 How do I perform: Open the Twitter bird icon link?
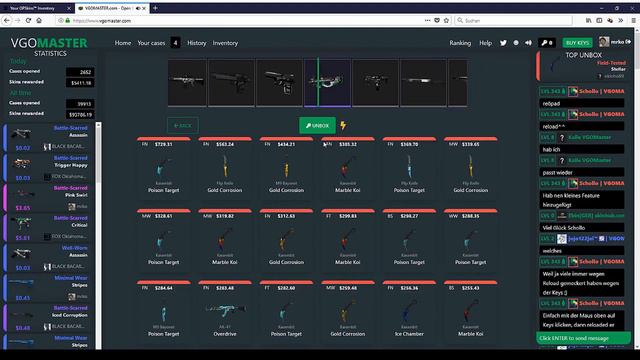coord(503,42)
